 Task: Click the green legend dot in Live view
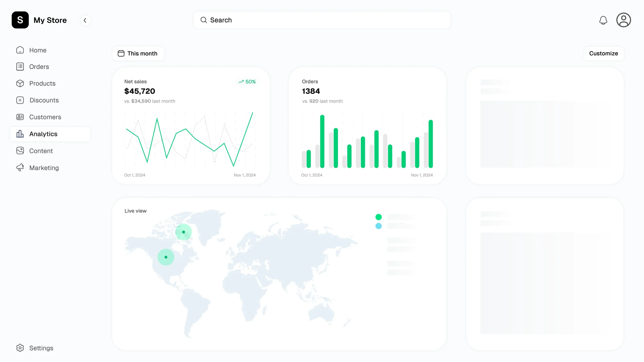pyautogui.click(x=378, y=217)
